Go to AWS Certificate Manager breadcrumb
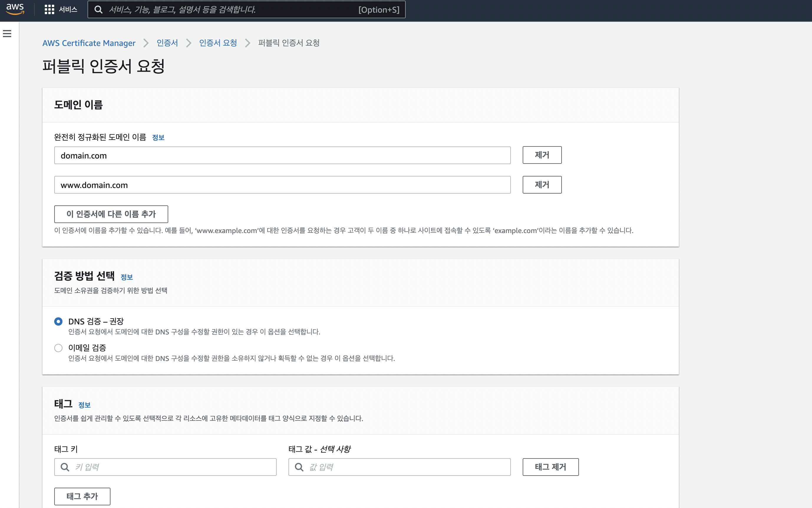 89,43
